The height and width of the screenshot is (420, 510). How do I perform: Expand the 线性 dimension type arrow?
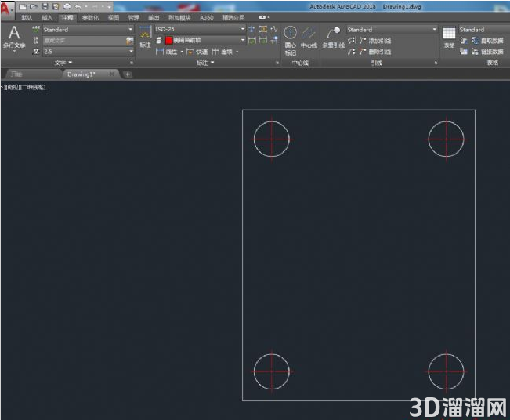[182, 52]
